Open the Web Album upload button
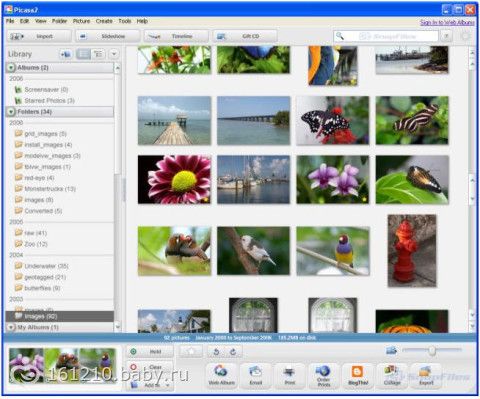Screen dimensions: 480x399 (x=222, y=376)
